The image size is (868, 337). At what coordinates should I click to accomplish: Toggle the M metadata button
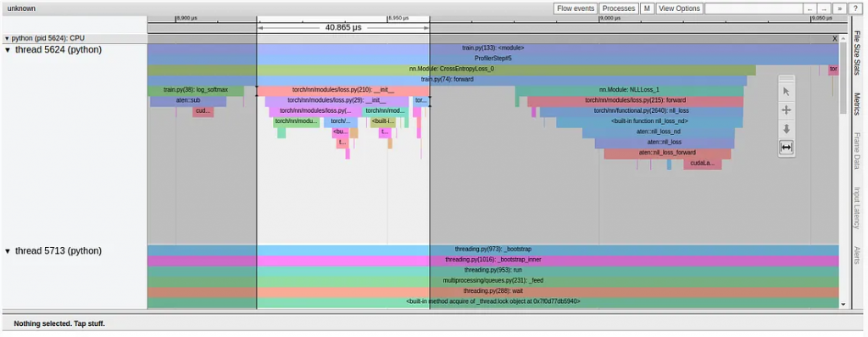647,8
